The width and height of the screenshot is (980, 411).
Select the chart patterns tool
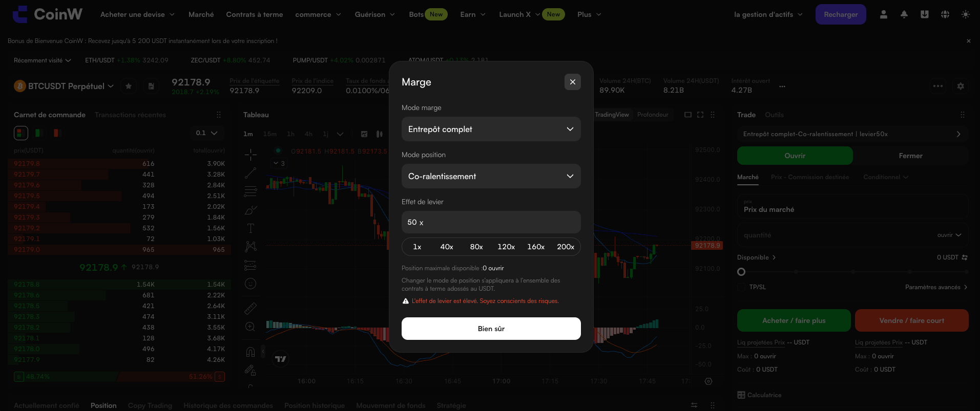tap(251, 247)
